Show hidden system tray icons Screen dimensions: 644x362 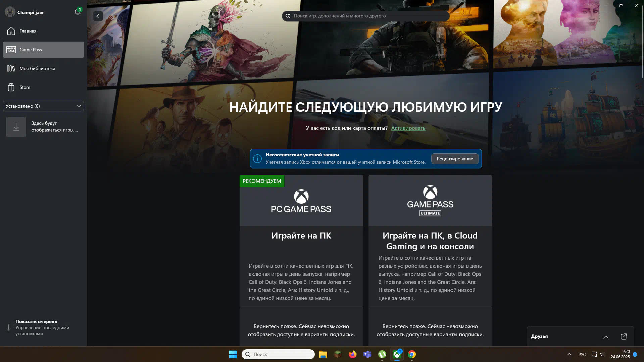569,354
